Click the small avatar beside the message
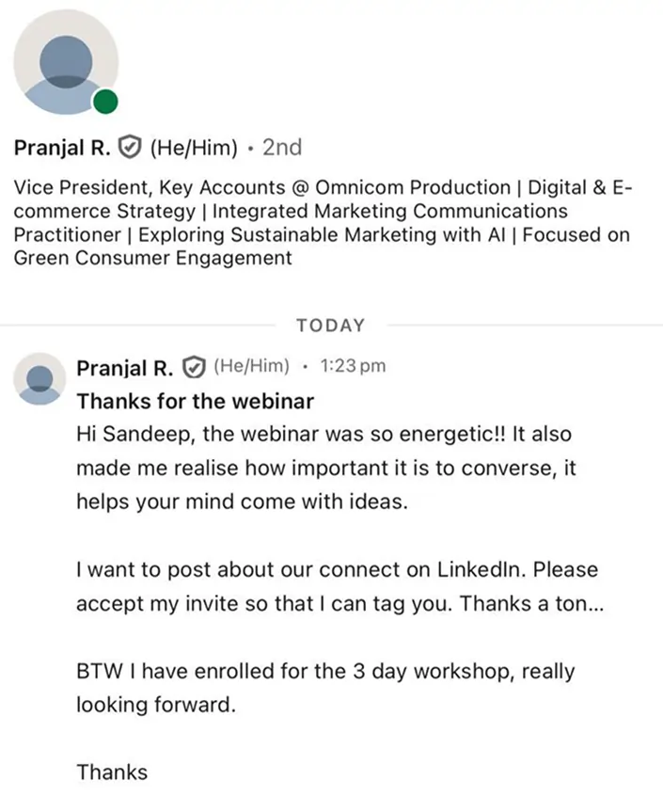Viewport: 663px width, 812px height. tap(39, 378)
